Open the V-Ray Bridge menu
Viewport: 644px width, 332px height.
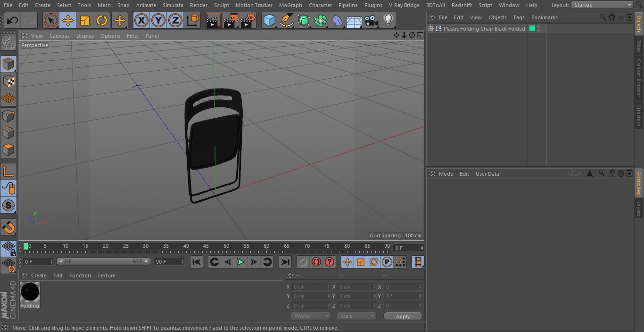(x=404, y=5)
